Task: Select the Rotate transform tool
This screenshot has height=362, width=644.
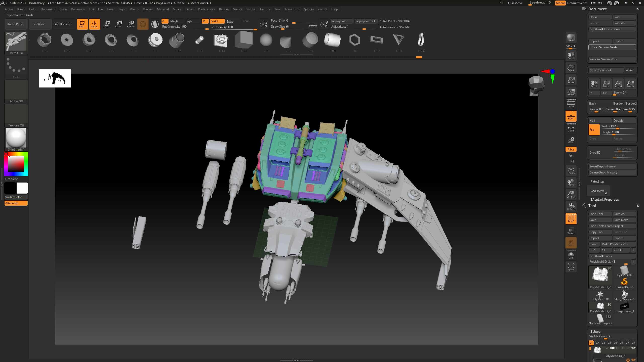Action: [131, 24]
